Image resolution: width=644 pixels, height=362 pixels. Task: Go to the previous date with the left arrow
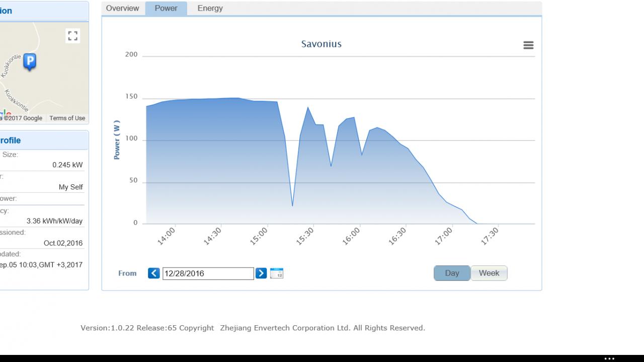pos(154,273)
